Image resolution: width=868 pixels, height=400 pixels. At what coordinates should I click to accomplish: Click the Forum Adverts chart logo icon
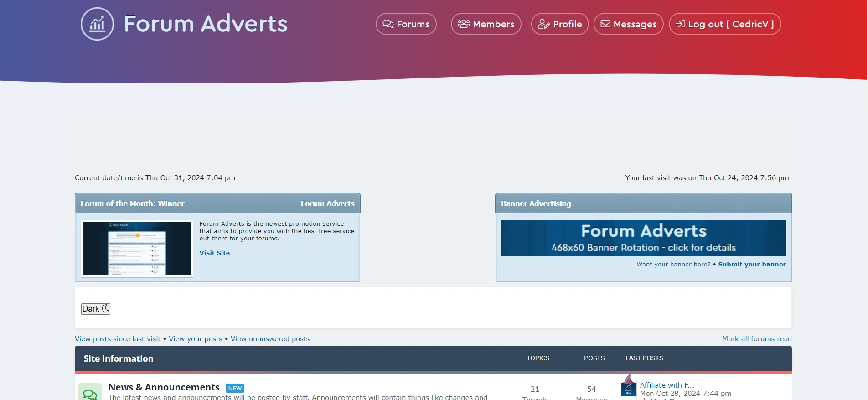(97, 24)
